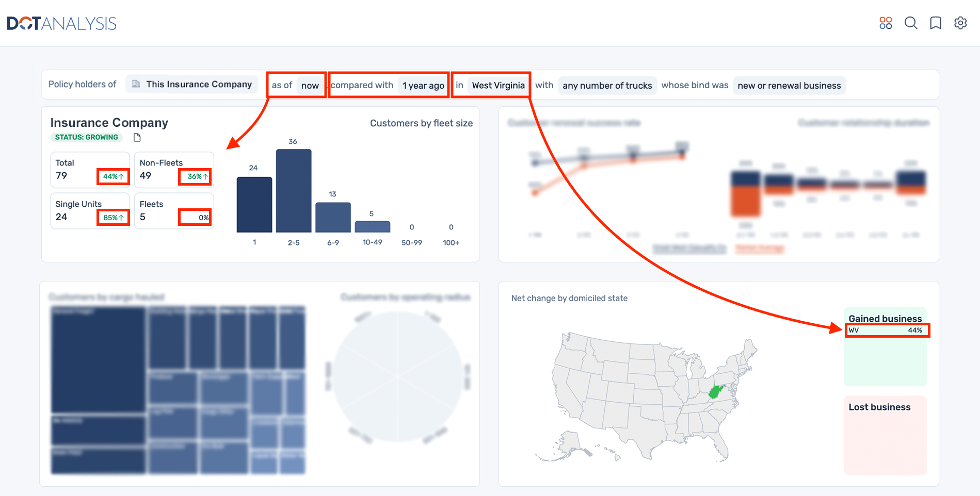Change the '1 year ago' comparison period
Image resolution: width=980 pixels, height=496 pixels.
pyautogui.click(x=423, y=86)
